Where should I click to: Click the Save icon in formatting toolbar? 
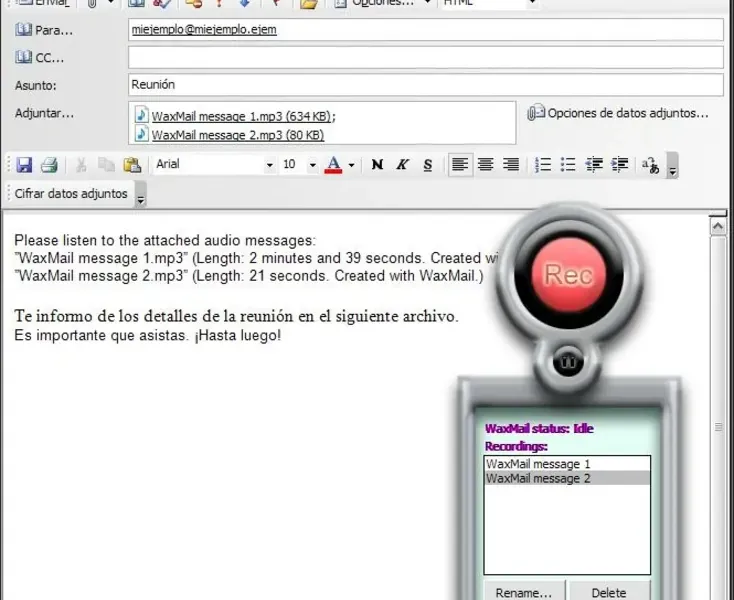24,165
